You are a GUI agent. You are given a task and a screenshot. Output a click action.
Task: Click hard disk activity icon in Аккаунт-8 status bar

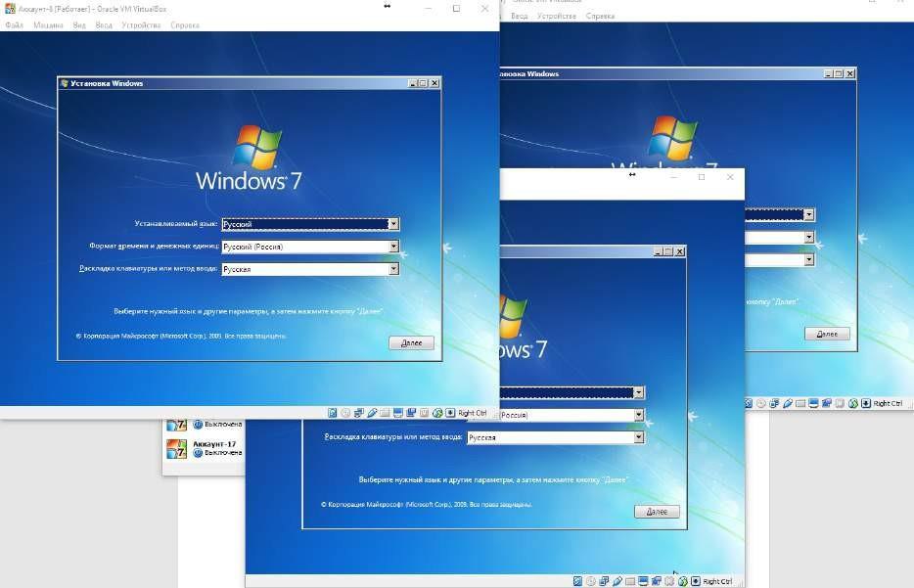(x=333, y=413)
